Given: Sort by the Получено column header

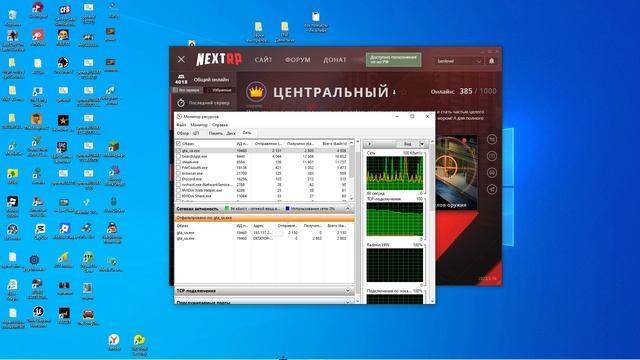Looking at the screenshot, I should coord(300,144).
